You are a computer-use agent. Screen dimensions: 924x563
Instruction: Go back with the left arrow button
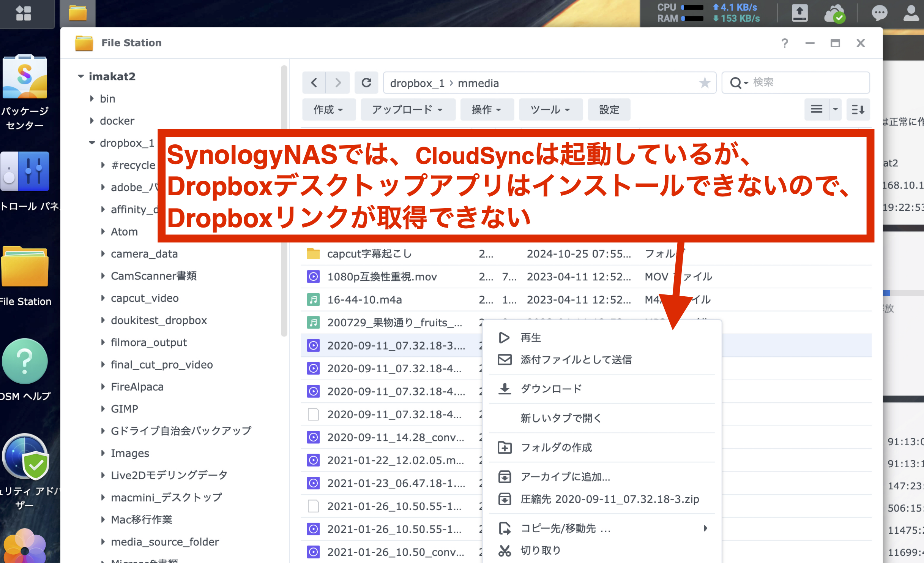click(x=314, y=82)
